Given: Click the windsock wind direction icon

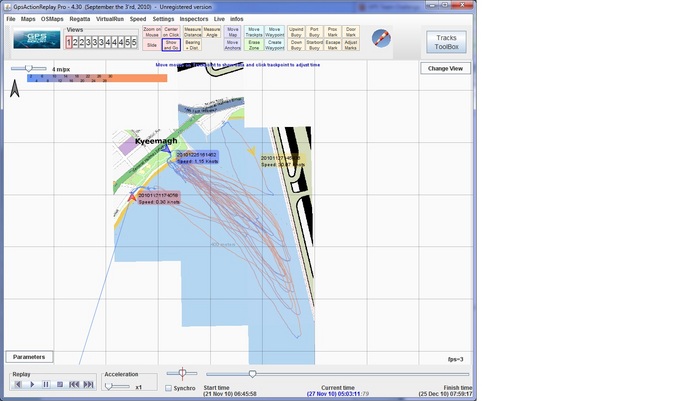Looking at the screenshot, I should [381, 38].
